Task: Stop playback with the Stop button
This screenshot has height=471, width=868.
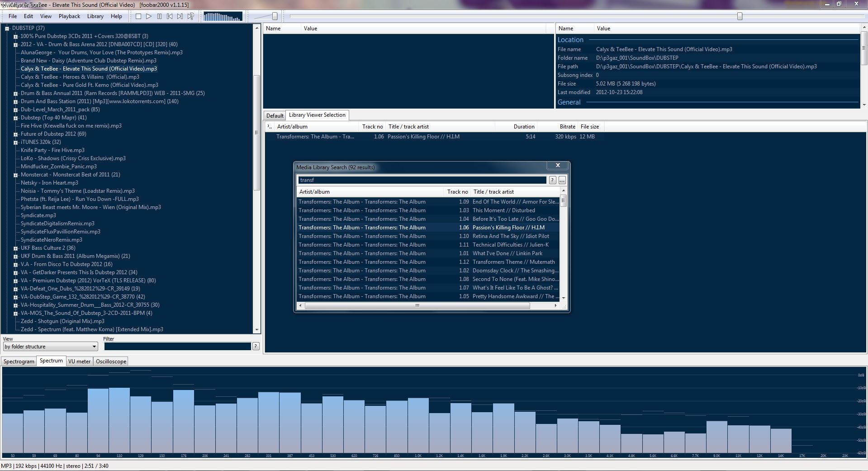Action: pyautogui.click(x=138, y=16)
